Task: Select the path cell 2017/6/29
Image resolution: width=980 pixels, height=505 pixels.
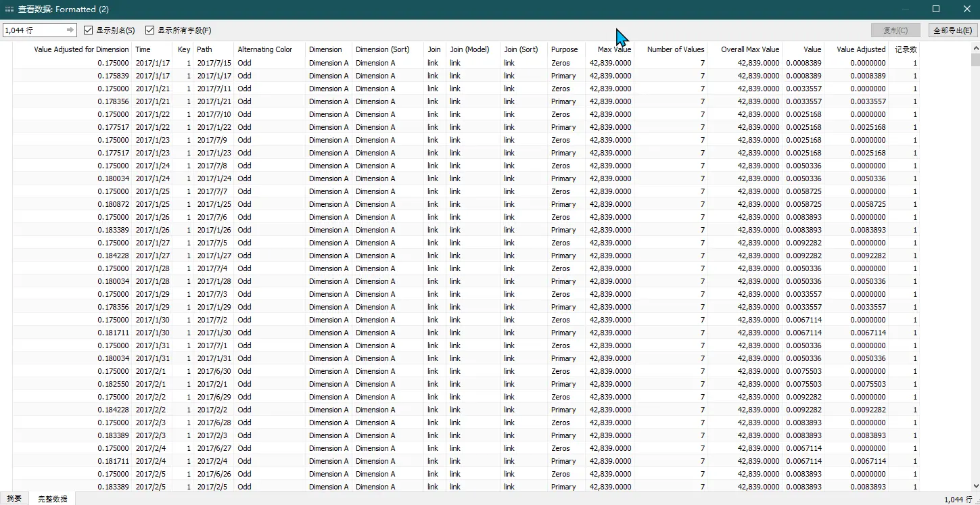Action: click(214, 397)
